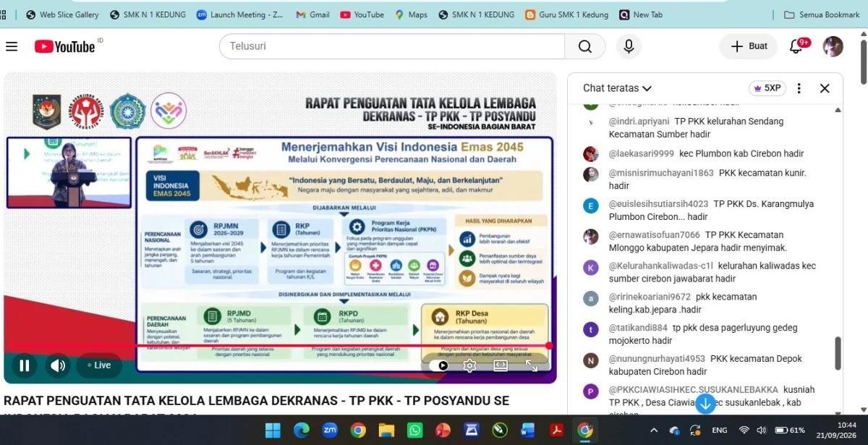Jump to latest chat with blue arrow
The image size is (868, 445).
(x=705, y=404)
